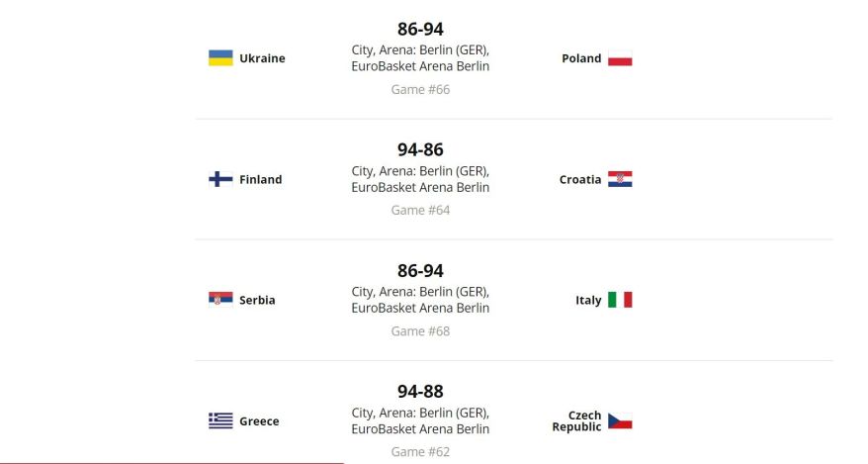Select the Croatia team name
868x464 pixels.
coord(579,179)
